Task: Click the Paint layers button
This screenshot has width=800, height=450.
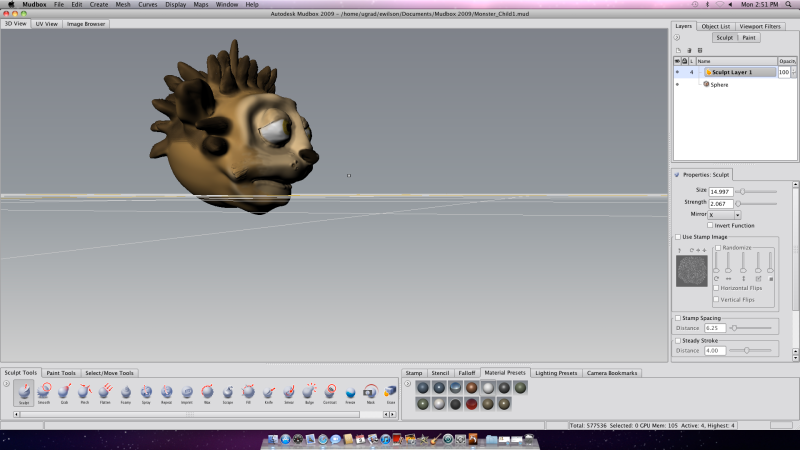Action: point(747,37)
